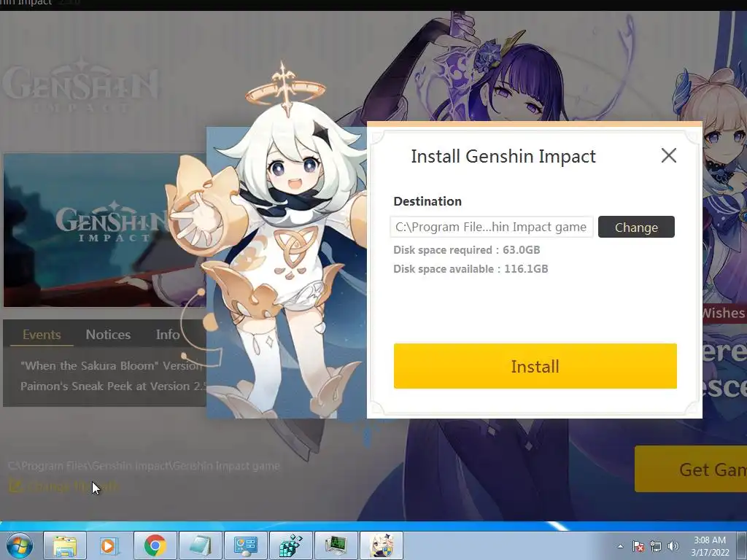Open Google Chrome from the taskbar
Image resolution: width=747 pixels, height=560 pixels.
155,545
